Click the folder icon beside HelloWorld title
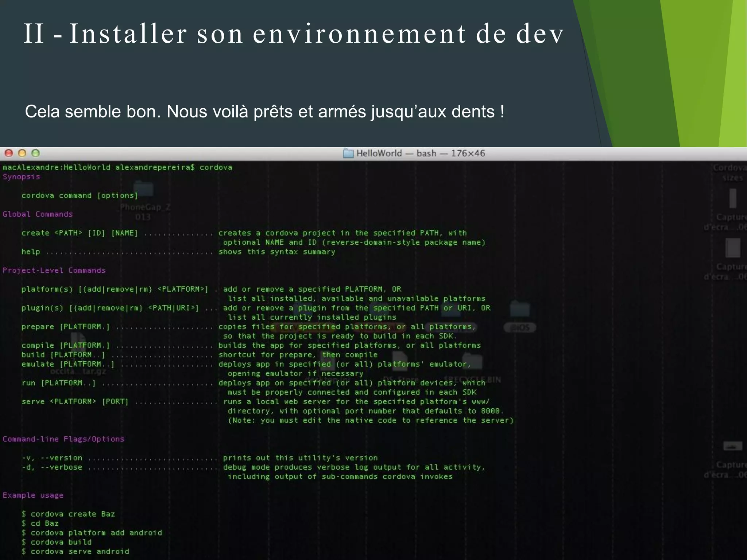The height and width of the screenshot is (560, 747). point(348,153)
